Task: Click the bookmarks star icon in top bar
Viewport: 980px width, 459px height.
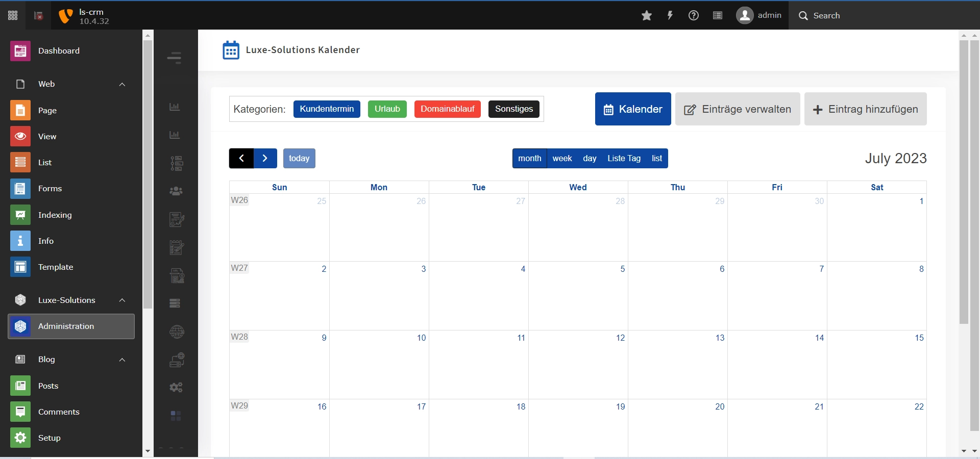Action: click(647, 15)
